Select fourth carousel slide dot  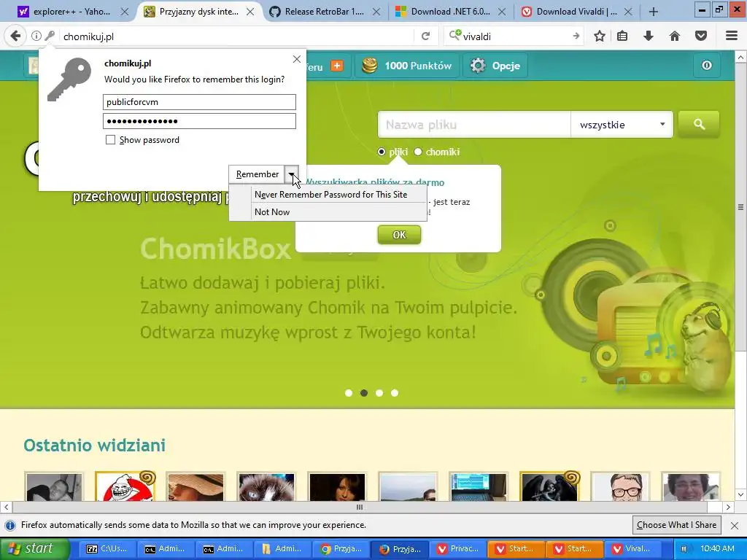[395, 393]
